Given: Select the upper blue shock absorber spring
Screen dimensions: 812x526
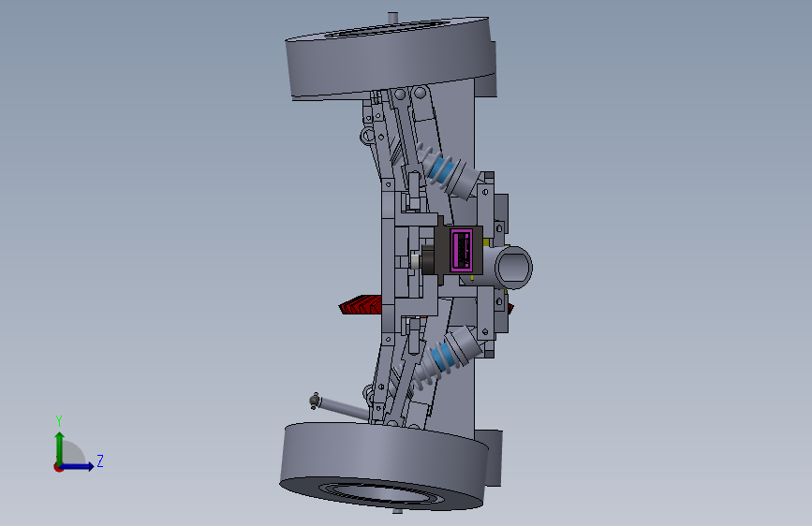Looking at the screenshot, I should [441, 168].
